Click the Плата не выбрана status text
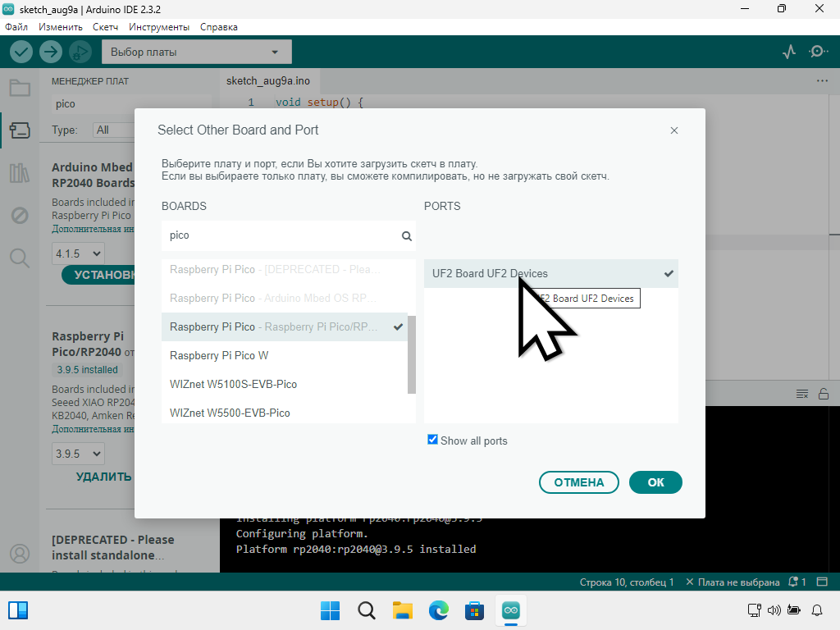This screenshot has width=840, height=630. [733, 582]
